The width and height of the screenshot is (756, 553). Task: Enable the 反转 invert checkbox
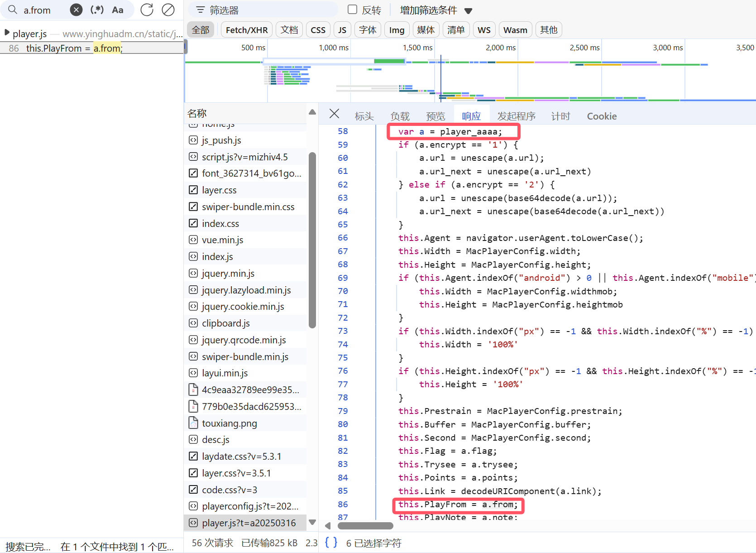click(352, 10)
